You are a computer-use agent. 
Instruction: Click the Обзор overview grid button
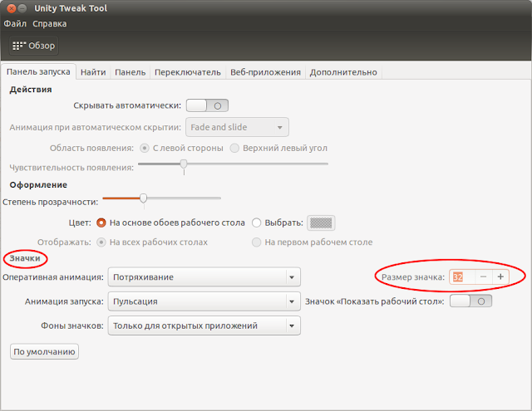(x=33, y=46)
